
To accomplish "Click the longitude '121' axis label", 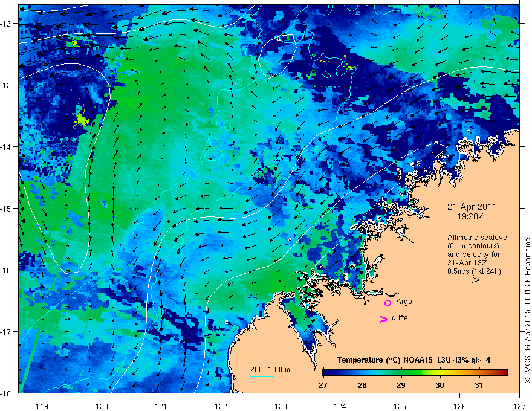I will tap(161, 406).
